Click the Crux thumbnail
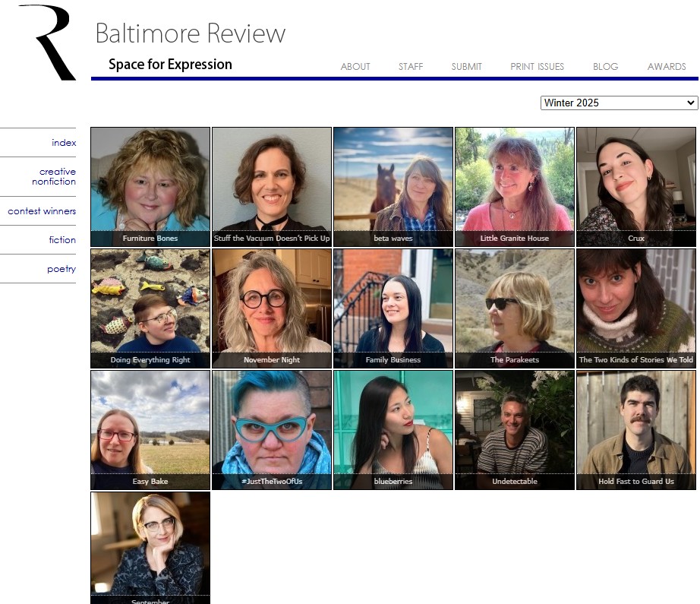 coord(636,187)
